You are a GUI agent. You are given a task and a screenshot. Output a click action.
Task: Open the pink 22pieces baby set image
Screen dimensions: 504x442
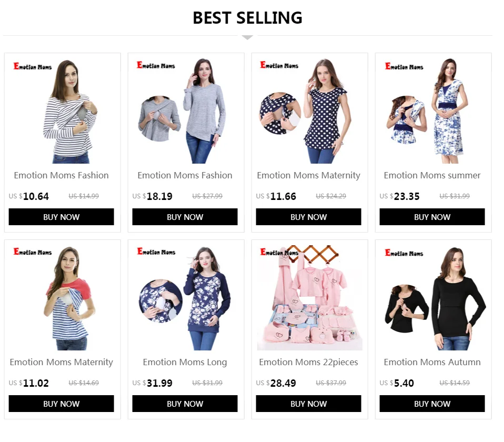click(x=309, y=298)
